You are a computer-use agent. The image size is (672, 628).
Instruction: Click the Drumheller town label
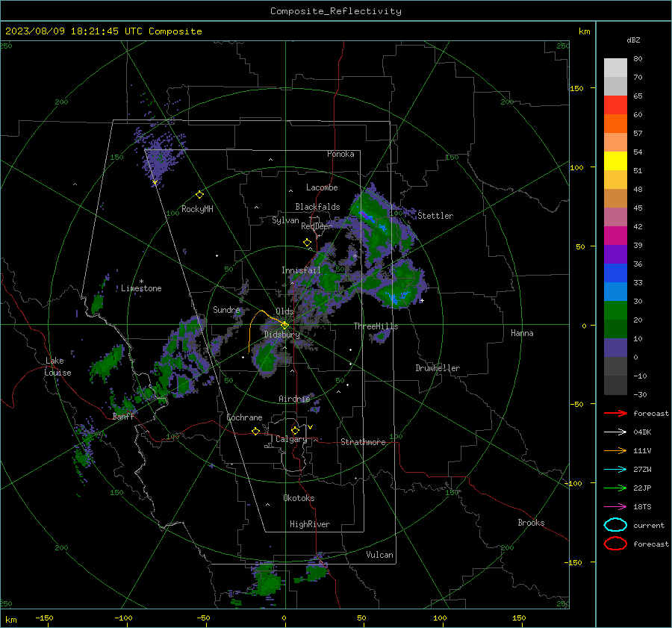tap(438, 368)
